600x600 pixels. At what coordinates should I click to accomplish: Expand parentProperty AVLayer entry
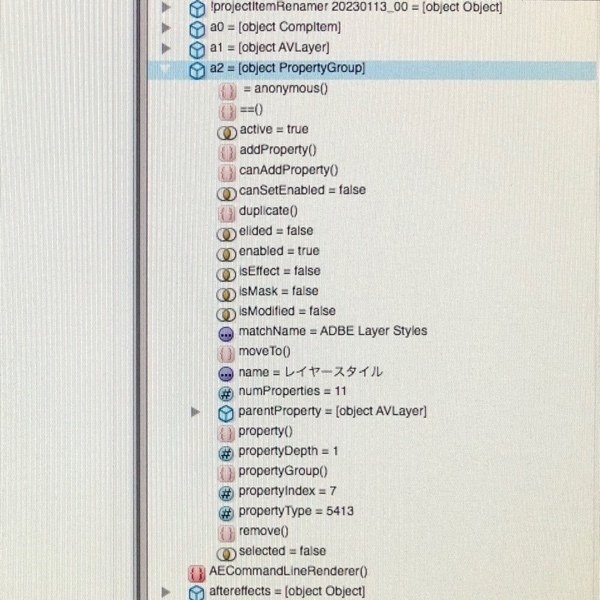click(x=195, y=412)
